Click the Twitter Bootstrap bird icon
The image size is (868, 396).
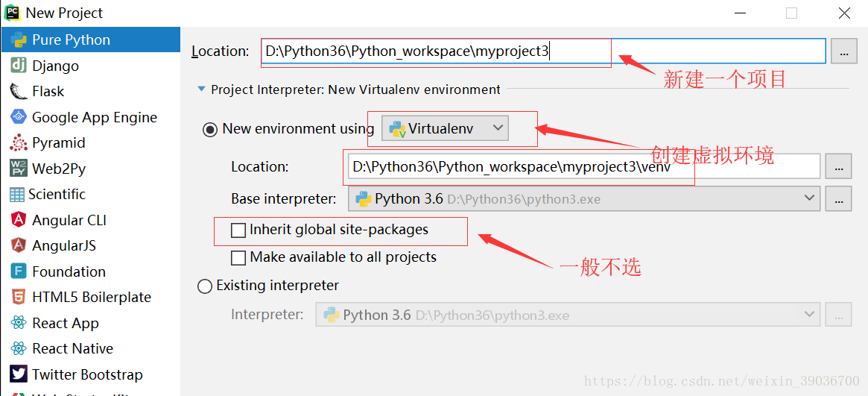click(x=19, y=374)
